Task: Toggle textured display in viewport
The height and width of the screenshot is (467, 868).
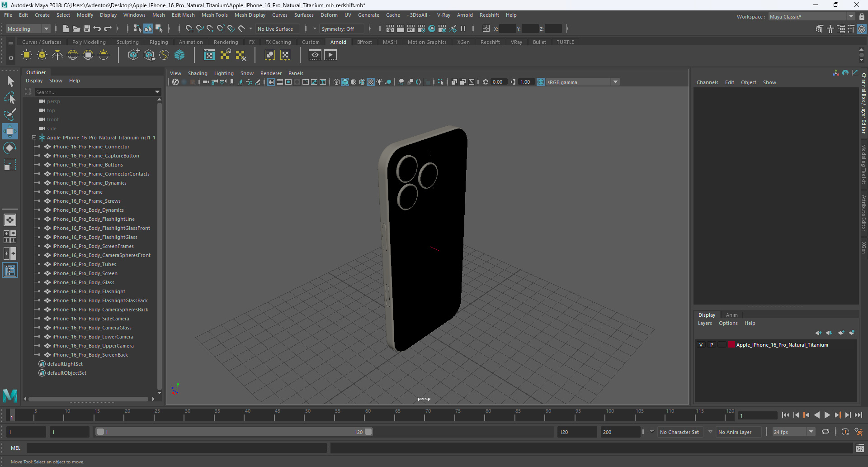Action: tap(371, 82)
